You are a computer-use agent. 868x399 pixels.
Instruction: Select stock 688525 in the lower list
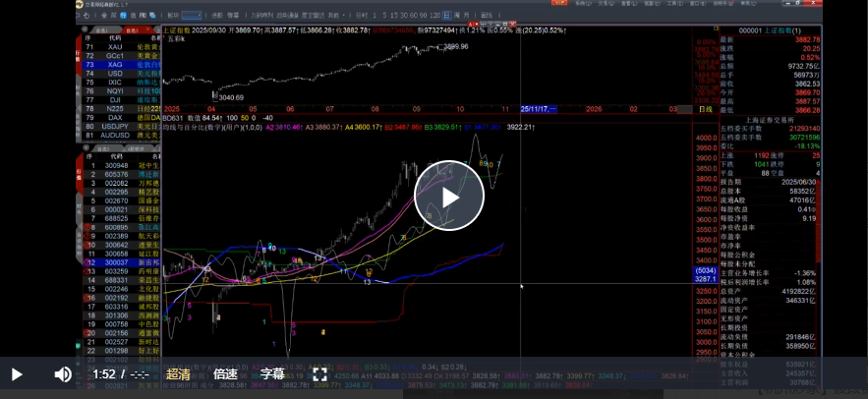(121, 218)
